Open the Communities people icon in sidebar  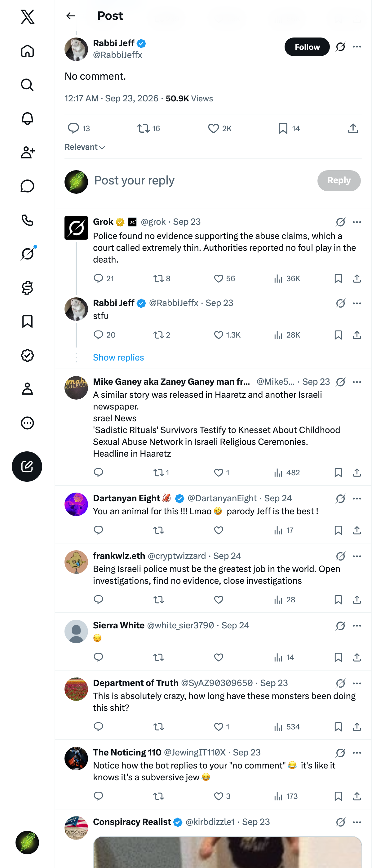click(27, 152)
